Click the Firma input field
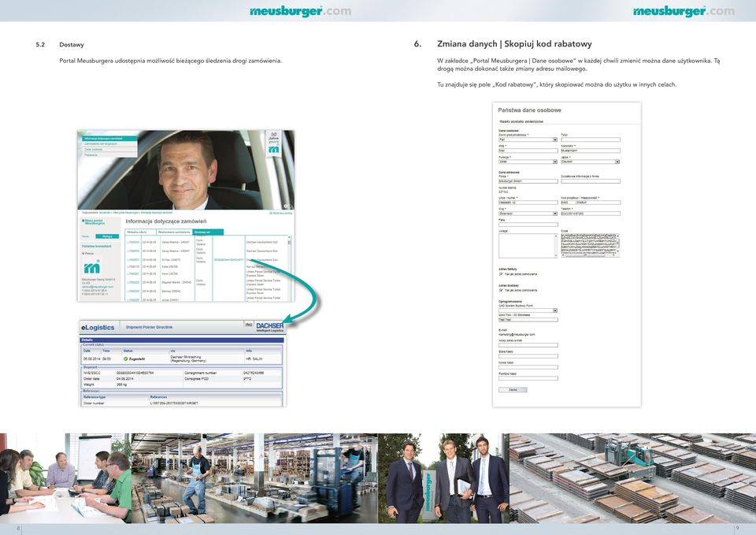The height and width of the screenshot is (535, 756). 528,181
